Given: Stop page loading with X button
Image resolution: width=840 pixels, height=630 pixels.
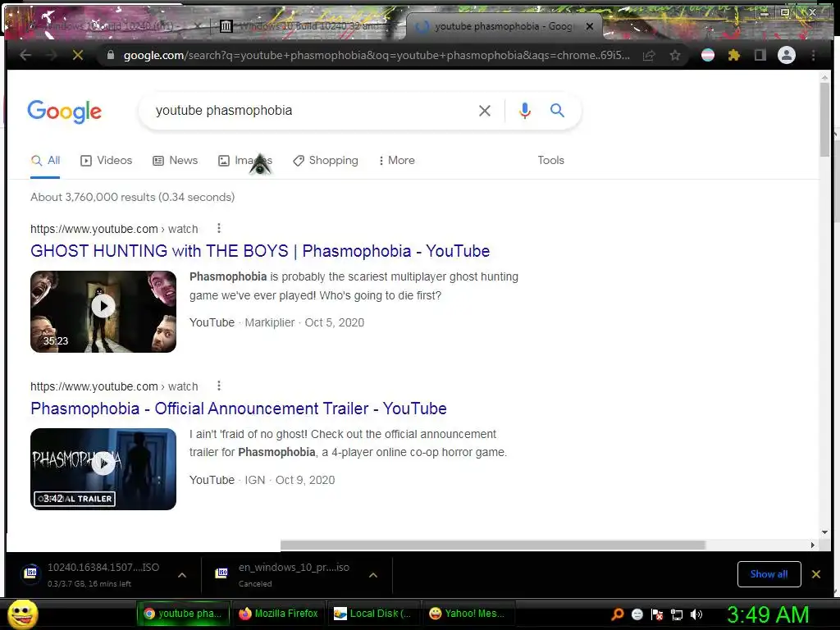Looking at the screenshot, I should 78,55.
